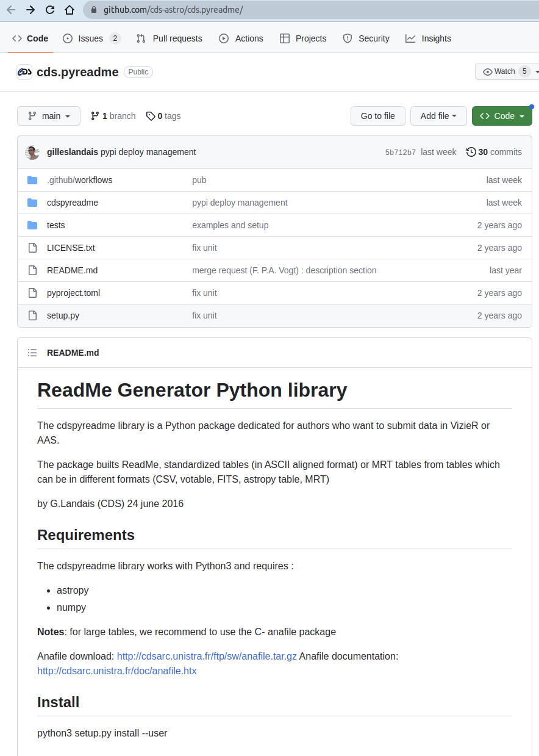The image size is (539, 756).
Task: Click the cds.pyreadme repository logo icon
Action: (24, 72)
